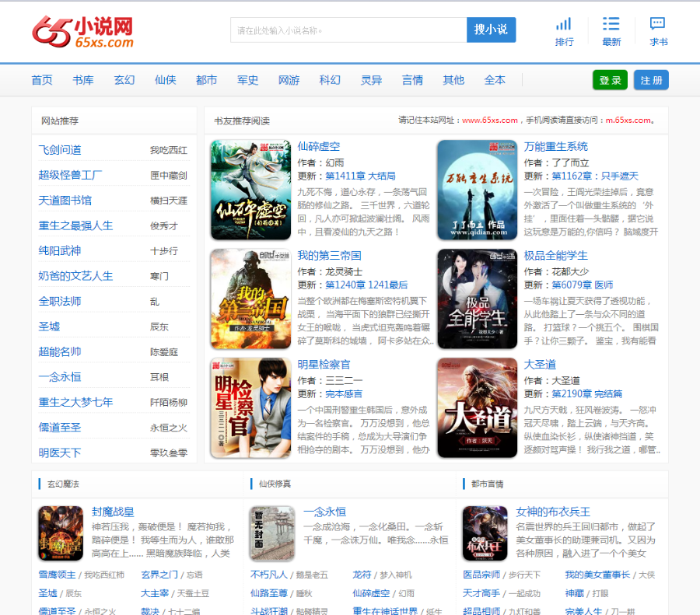Open 龙符 in 仙侠修真 list
700x615 pixels.
click(362, 575)
